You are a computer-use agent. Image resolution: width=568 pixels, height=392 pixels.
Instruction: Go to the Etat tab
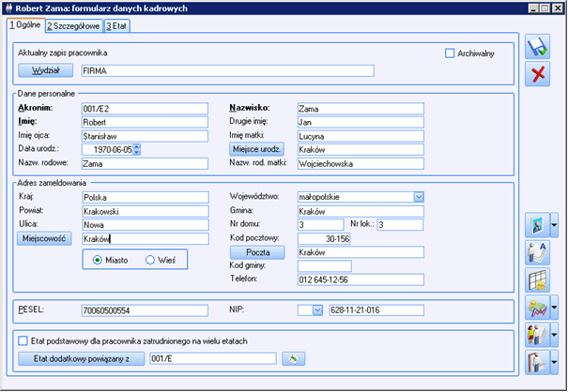click(x=116, y=25)
